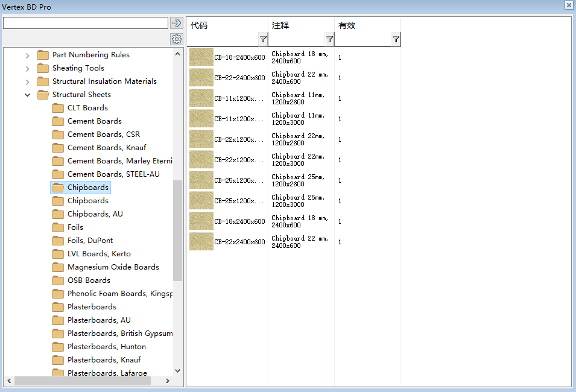This screenshot has width=576, height=392.
Task: Select the 'Chipboard 22mm, 1200x2600' comment
Action: point(298,139)
